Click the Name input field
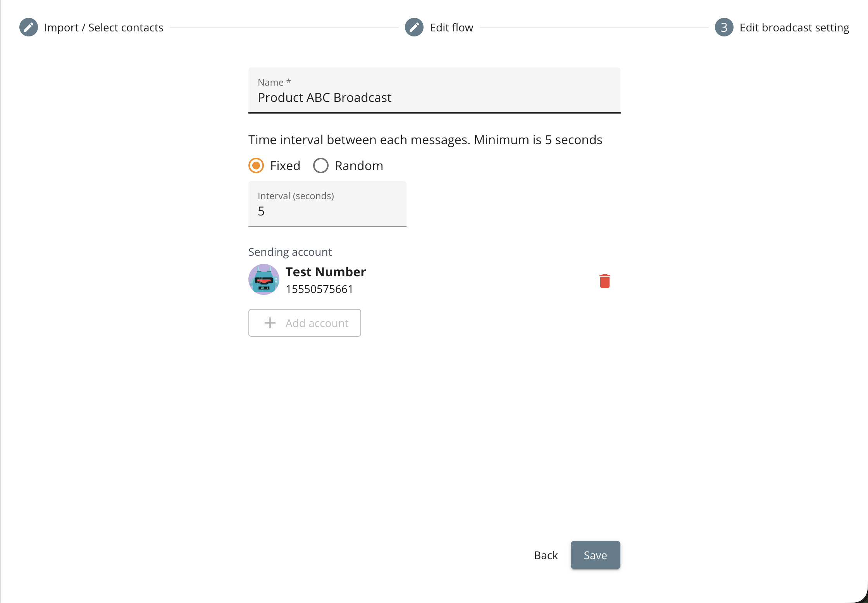Image resolution: width=868 pixels, height=603 pixels. [x=434, y=90]
